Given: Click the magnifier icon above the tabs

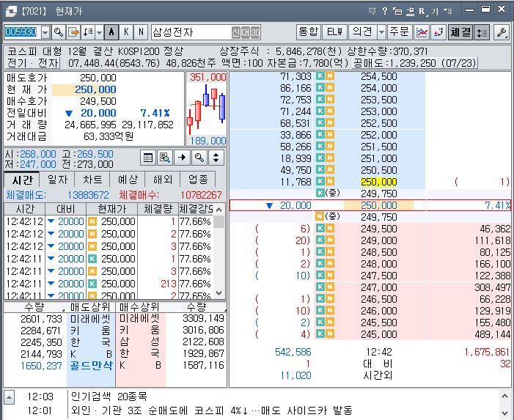Looking at the screenshot, I should tap(199, 158).
